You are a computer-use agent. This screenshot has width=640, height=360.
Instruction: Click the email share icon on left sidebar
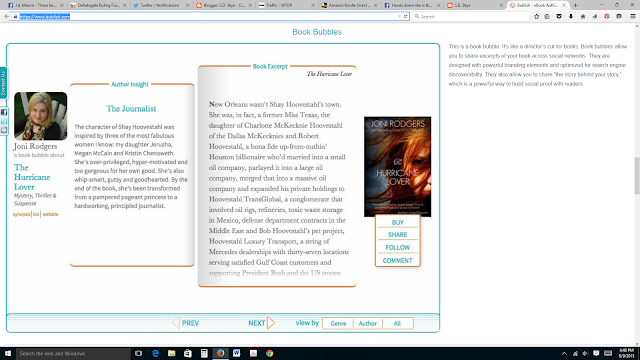click(x=4, y=130)
